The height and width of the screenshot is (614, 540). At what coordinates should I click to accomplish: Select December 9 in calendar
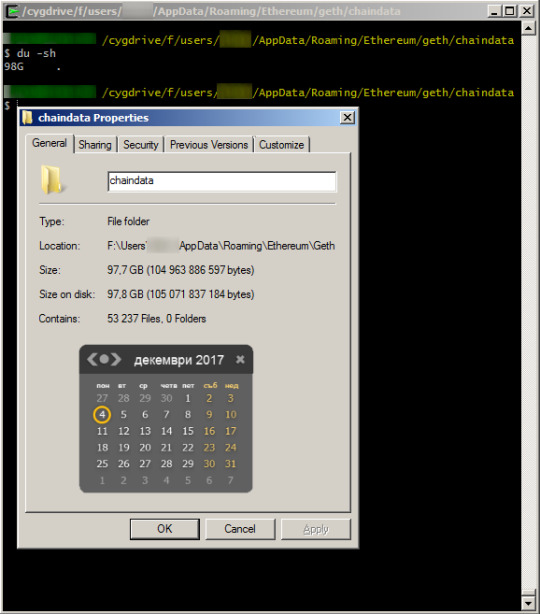pos(209,415)
